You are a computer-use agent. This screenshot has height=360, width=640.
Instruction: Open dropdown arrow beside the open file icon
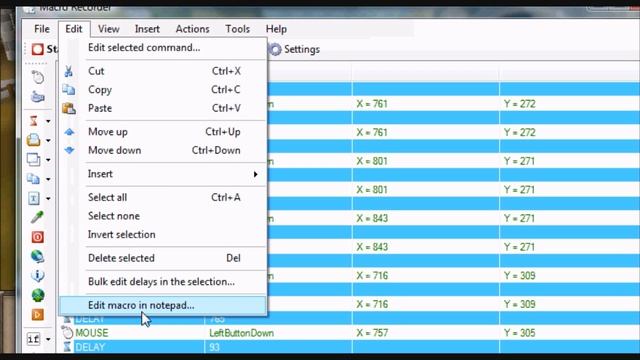[48, 140]
